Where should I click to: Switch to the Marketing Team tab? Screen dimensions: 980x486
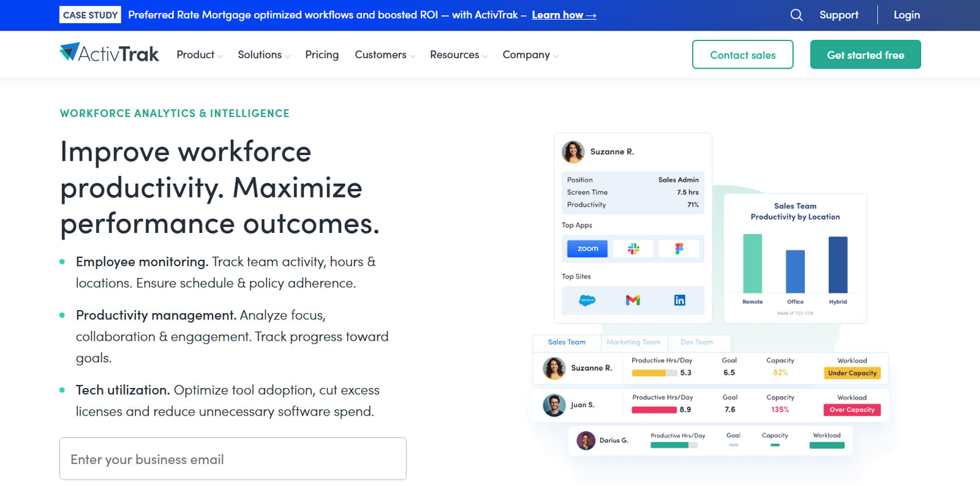633,342
